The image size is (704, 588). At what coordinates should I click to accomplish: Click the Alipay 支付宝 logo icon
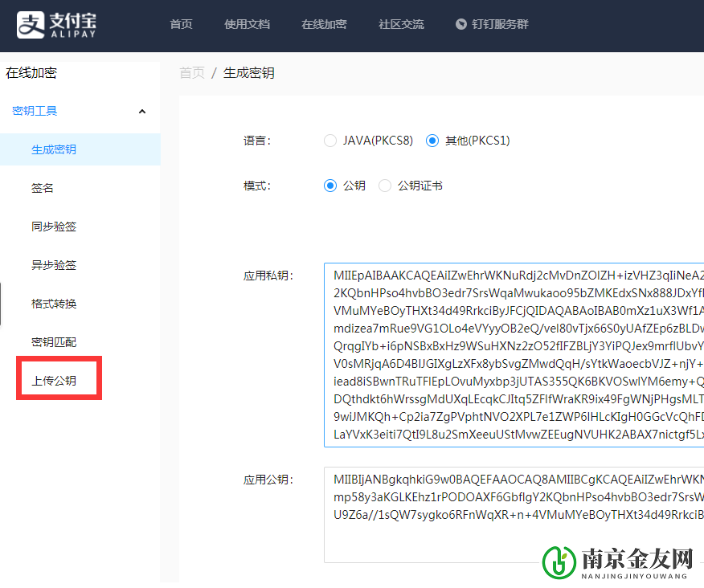pos(31,25)
